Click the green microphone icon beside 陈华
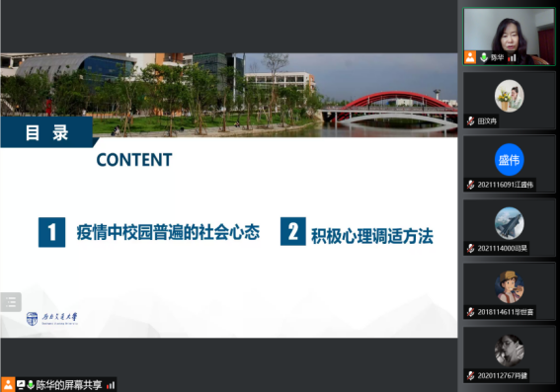Image resolution: width=560 pixels, height=392 pixels. pos(484,57)
